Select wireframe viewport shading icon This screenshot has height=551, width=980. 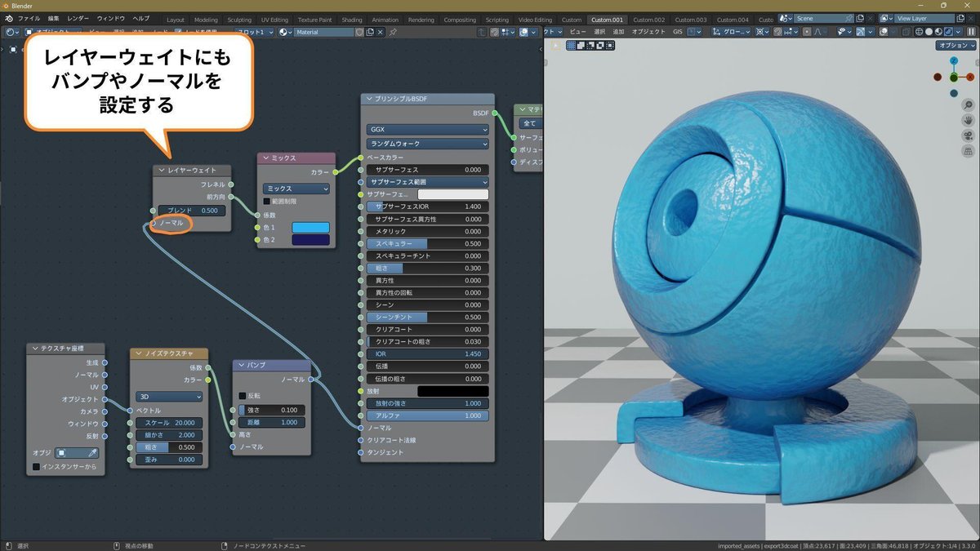click(x=920, y=31)
